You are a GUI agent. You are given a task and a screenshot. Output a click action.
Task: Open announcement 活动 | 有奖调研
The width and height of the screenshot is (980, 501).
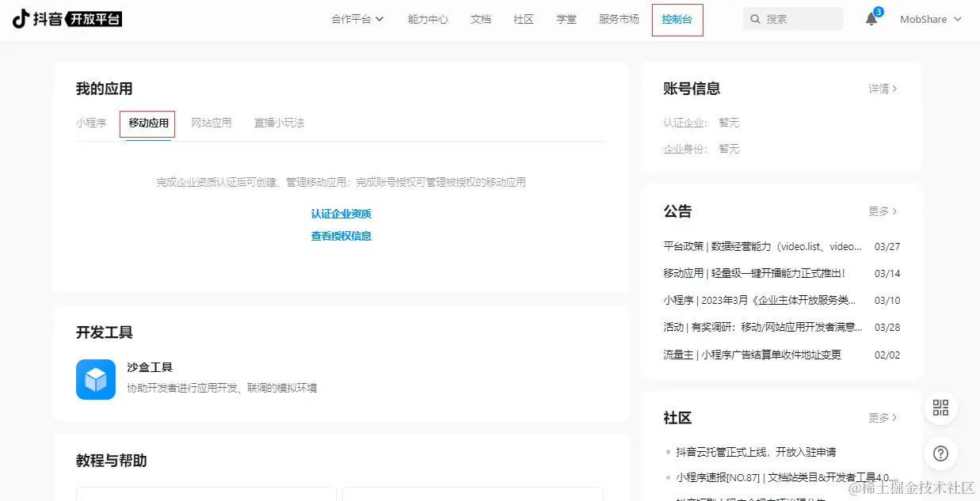click(762, 327)
